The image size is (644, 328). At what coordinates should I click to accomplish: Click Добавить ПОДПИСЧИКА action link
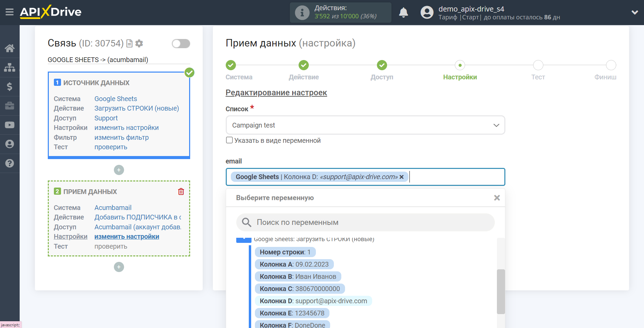[138, 217]
